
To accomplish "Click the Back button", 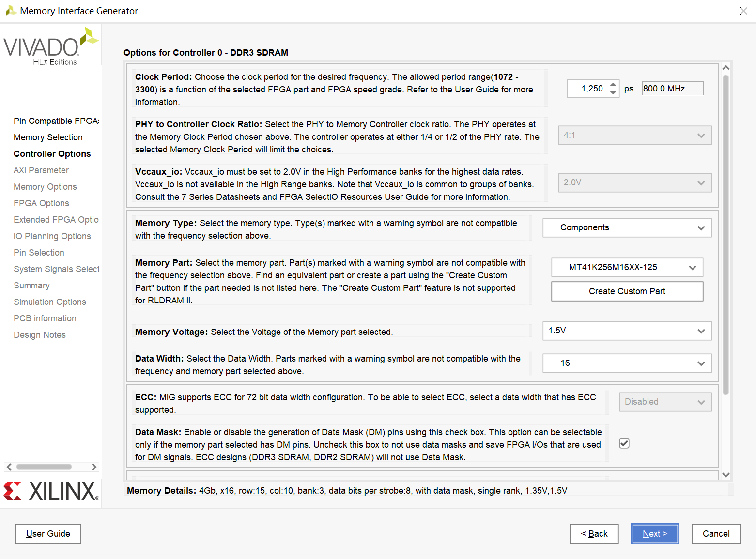I will pyautogui.click(x=594, y=534).
